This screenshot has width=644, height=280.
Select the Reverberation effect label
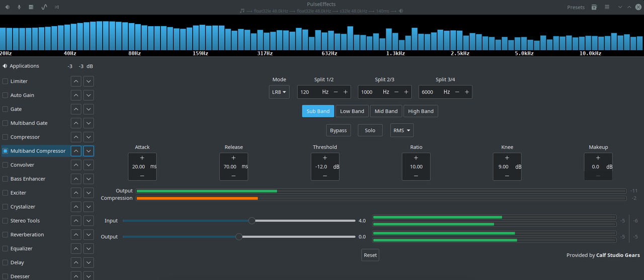point(27,234)
